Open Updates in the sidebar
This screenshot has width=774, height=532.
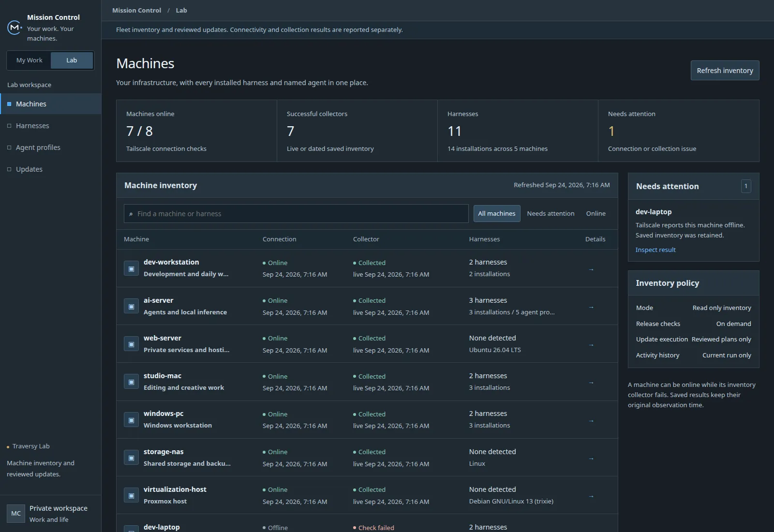point(51,169)
